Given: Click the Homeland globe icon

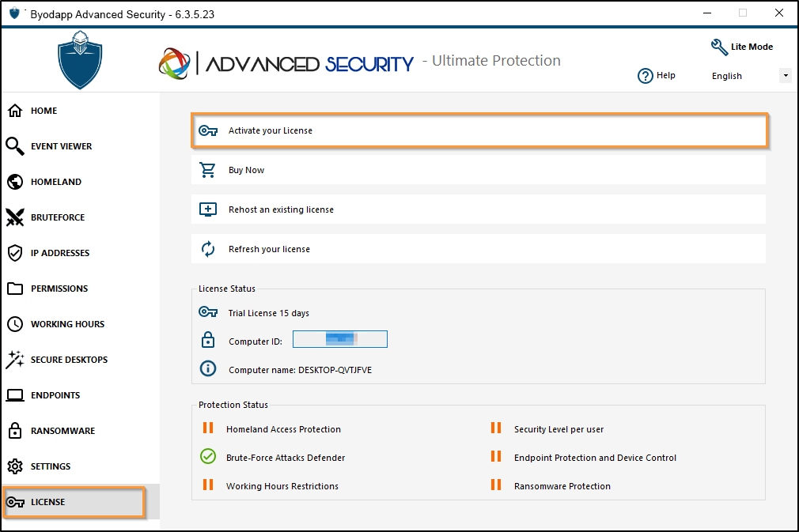Looking at the screenshot, I should (15, 182).
